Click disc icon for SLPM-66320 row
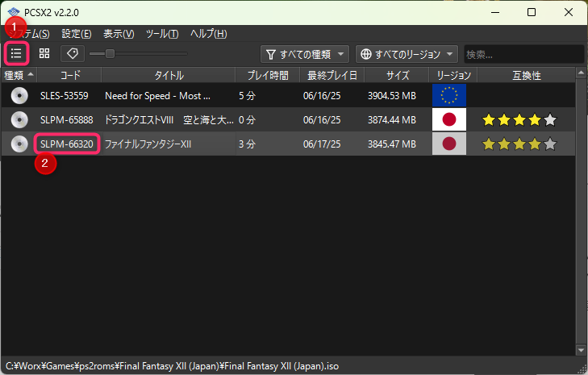Screen dimensions: 588x375 [x=19, y=144]
